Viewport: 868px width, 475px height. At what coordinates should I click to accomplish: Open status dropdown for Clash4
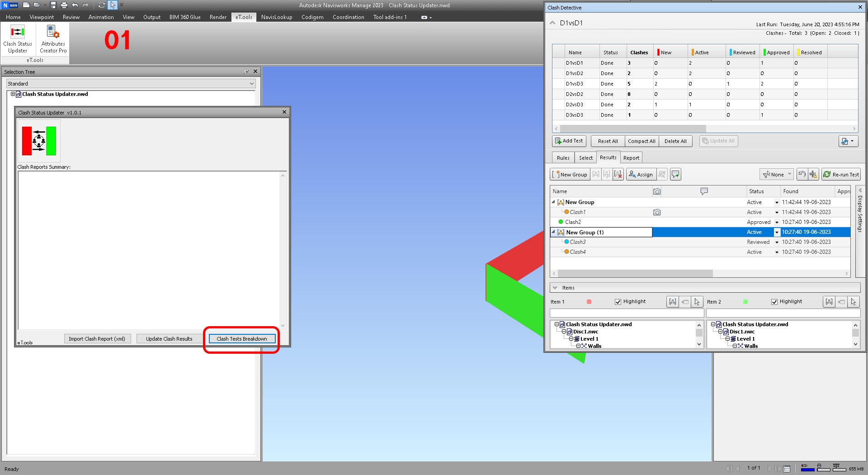(777, 252)
